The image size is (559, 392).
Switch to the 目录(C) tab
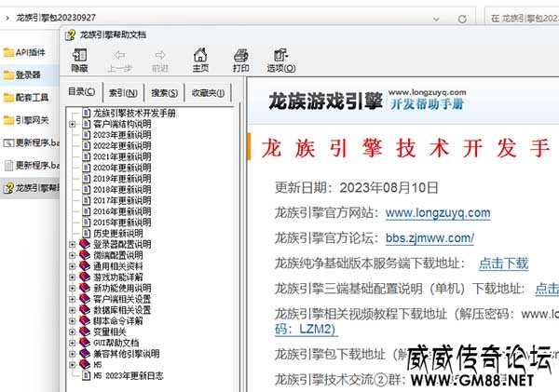81,92
